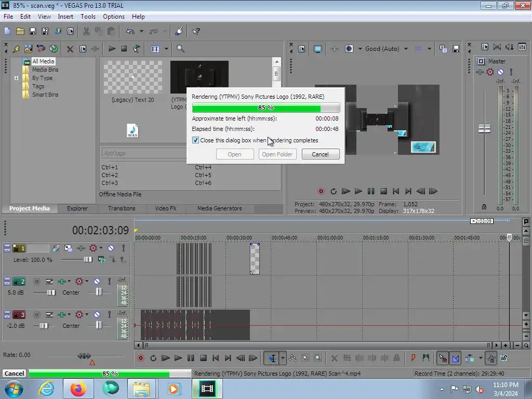Viewport: 532px width, 399px height.
Task: Toggle Master bus Mute icon
Action: tap(500, 72)
